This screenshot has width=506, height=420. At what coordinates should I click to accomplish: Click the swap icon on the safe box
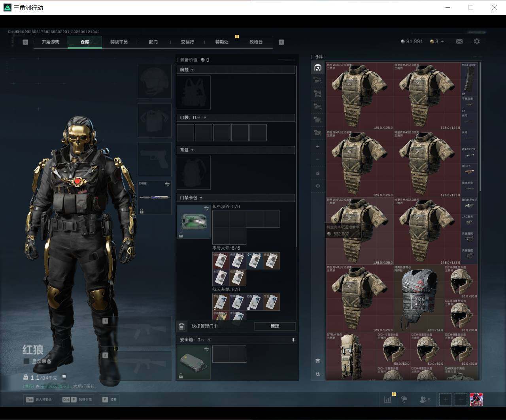tap(206, 349)
